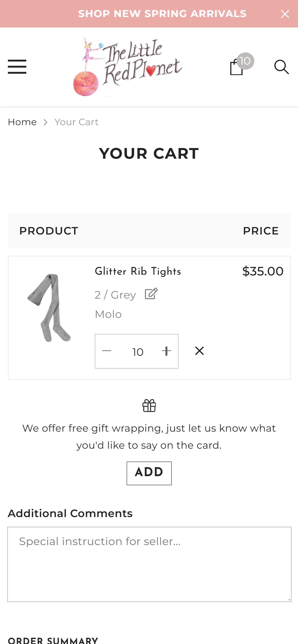Click the quantity field showing 10
Image resolution: width=298 pixels, height=644 pixels.
click(138, 352)
